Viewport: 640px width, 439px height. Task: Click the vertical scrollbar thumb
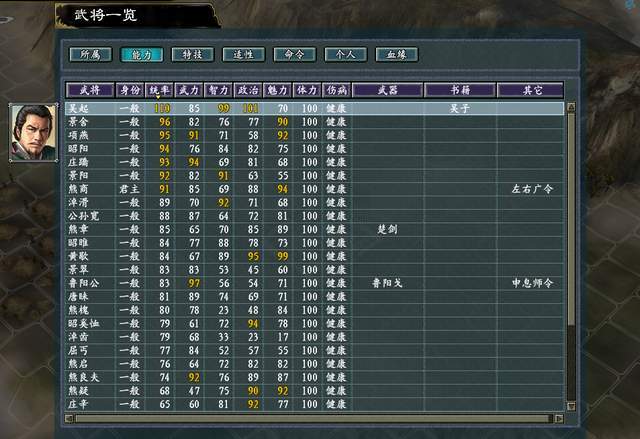coord(571,218)
